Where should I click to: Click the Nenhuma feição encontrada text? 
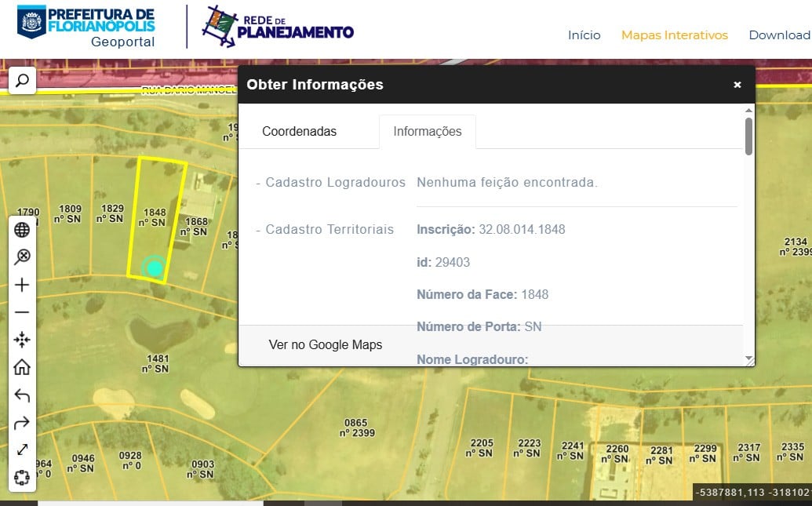(507, 182)
